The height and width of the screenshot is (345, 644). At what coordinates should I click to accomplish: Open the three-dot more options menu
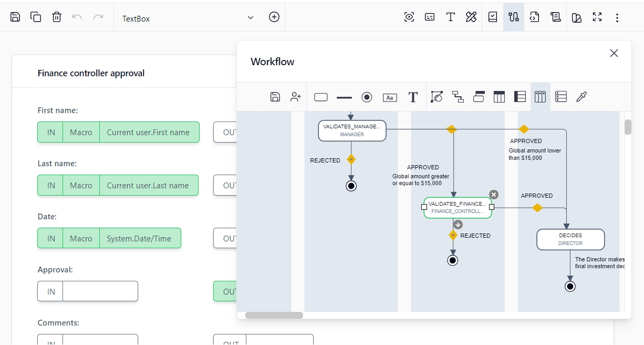tap(617, 18)
